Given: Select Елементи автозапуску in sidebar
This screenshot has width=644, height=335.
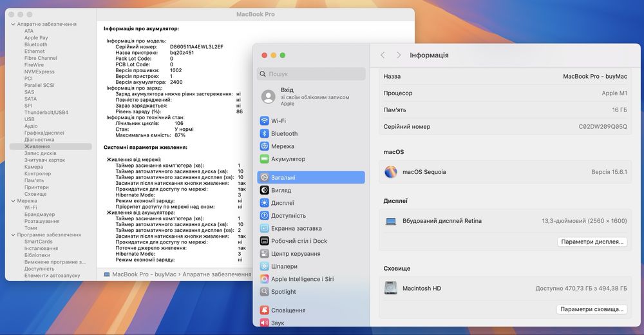Looking at the screenshot, I should pyautogui.click(x=52, y=275).
